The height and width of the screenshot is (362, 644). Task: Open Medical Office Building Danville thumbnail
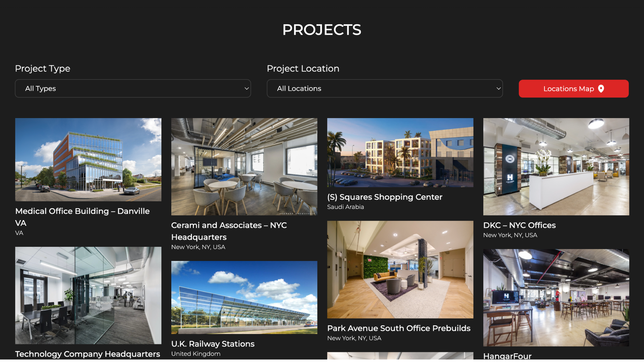coord(88,160)
